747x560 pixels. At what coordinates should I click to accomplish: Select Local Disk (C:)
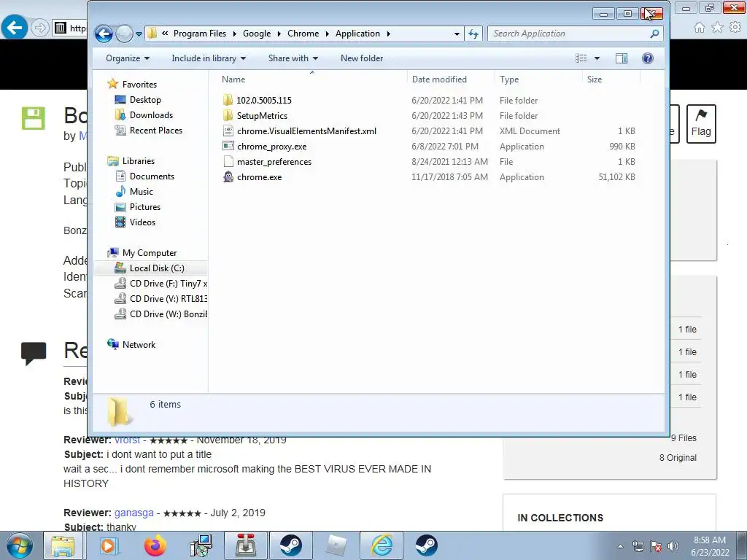coord(157,268)
